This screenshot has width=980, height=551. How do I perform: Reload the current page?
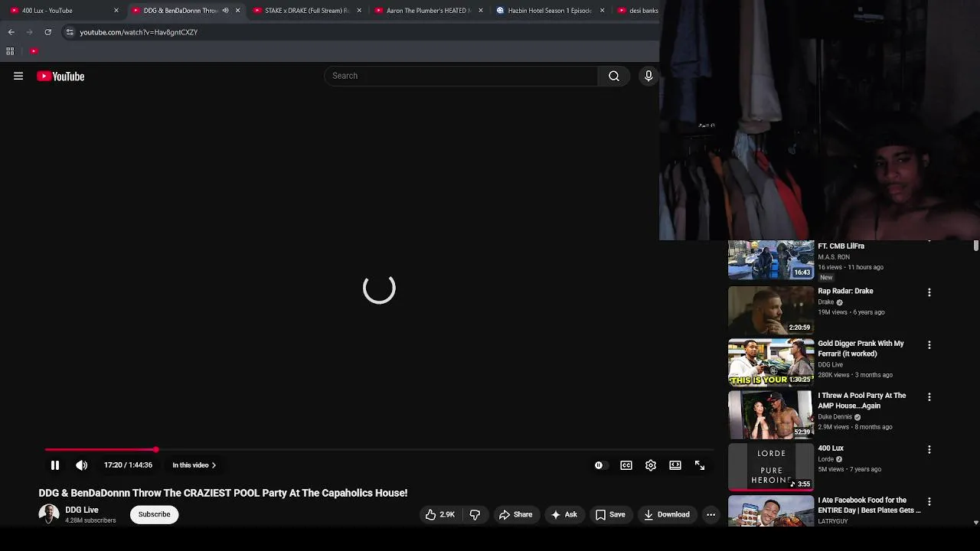click(48, 32)
